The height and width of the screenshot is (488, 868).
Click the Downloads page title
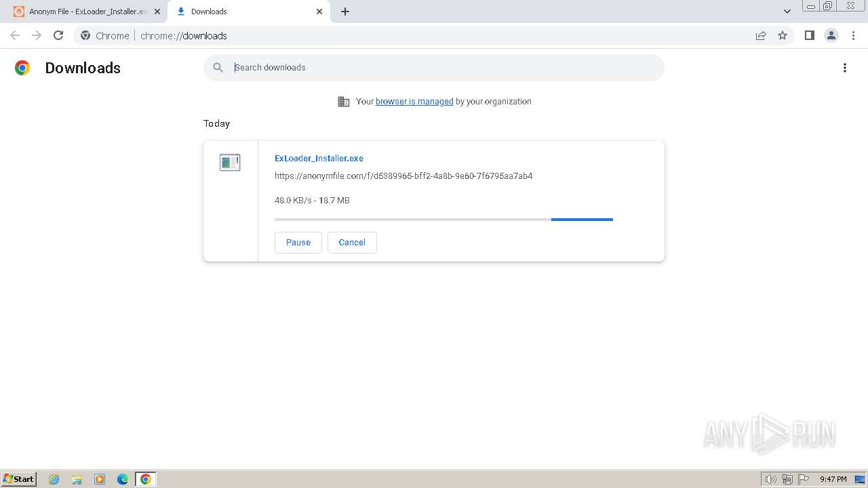click(83, 68)
